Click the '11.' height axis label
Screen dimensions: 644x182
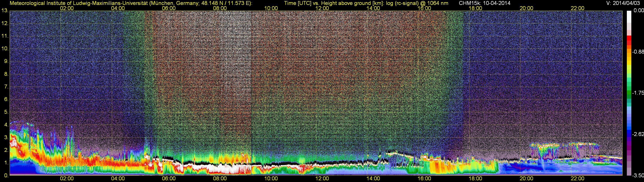pos(5,36)
